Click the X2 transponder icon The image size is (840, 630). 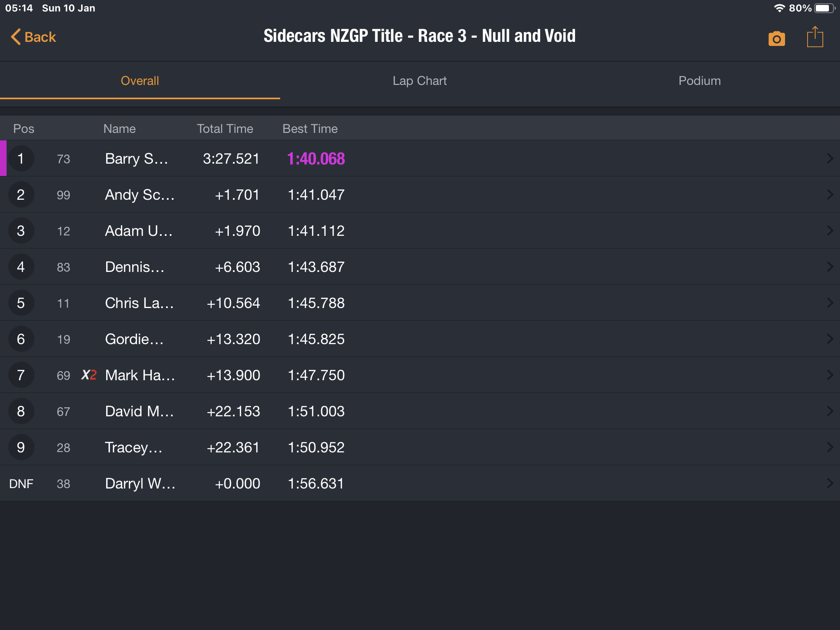pyautogui.click(x=89, y=375)
